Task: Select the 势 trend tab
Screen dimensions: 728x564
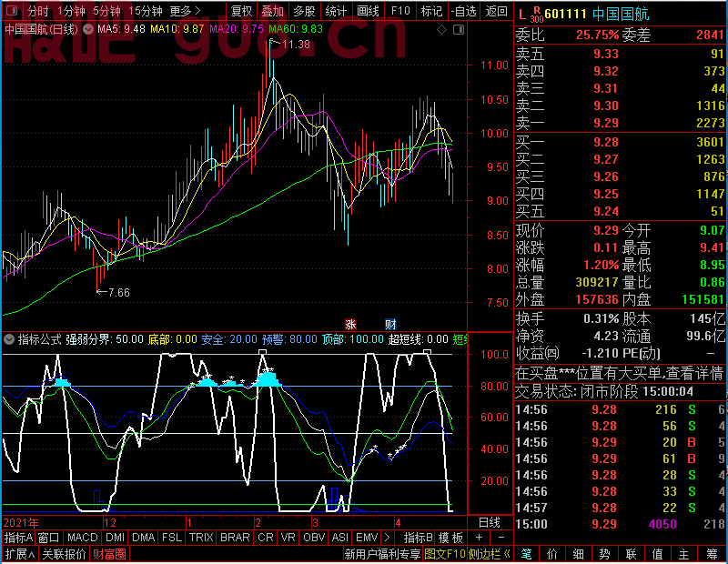Action: click(604, 554)
